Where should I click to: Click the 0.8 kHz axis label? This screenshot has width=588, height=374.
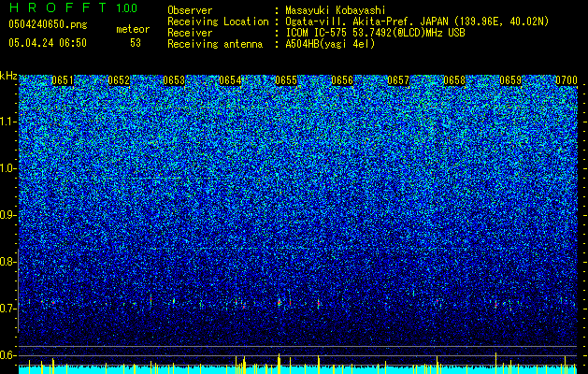[x=8, y=262]
